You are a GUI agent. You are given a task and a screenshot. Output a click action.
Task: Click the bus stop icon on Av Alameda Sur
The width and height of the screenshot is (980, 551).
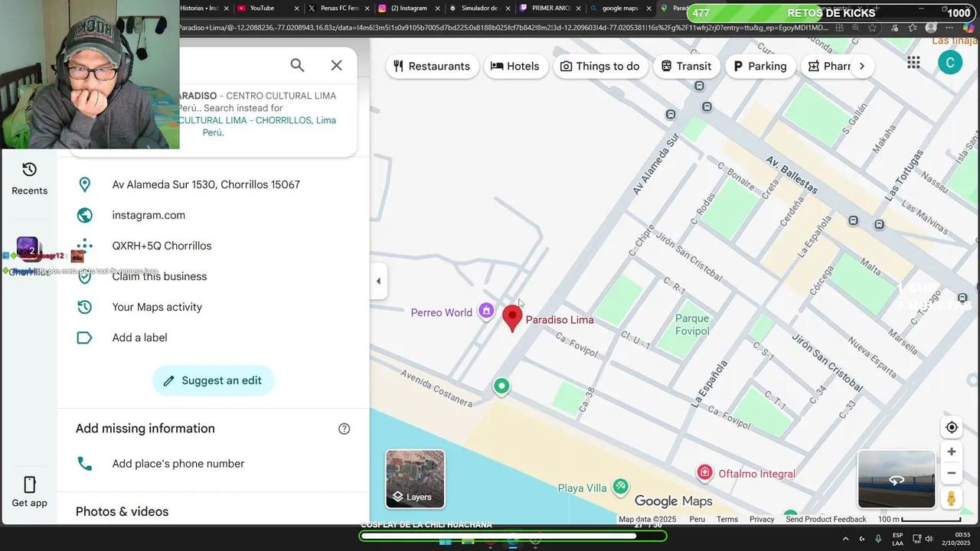coord(671,115)
